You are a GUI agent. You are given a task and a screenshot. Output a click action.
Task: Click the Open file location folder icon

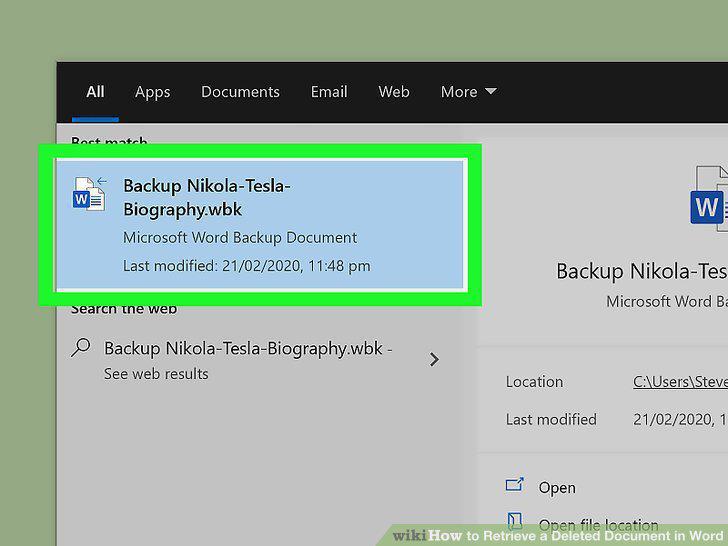[514, 521]
